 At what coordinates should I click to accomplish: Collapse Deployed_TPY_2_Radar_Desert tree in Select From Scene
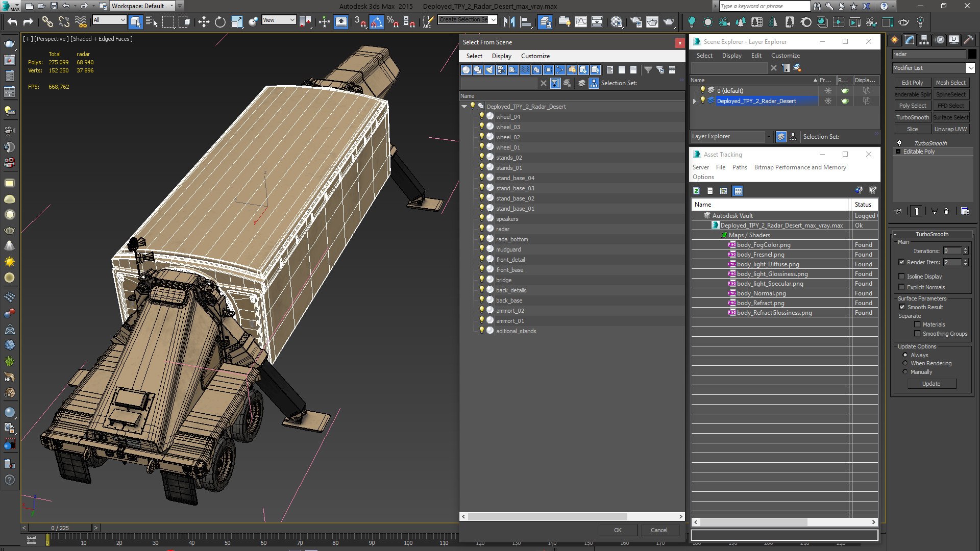[x=464, y=107]
